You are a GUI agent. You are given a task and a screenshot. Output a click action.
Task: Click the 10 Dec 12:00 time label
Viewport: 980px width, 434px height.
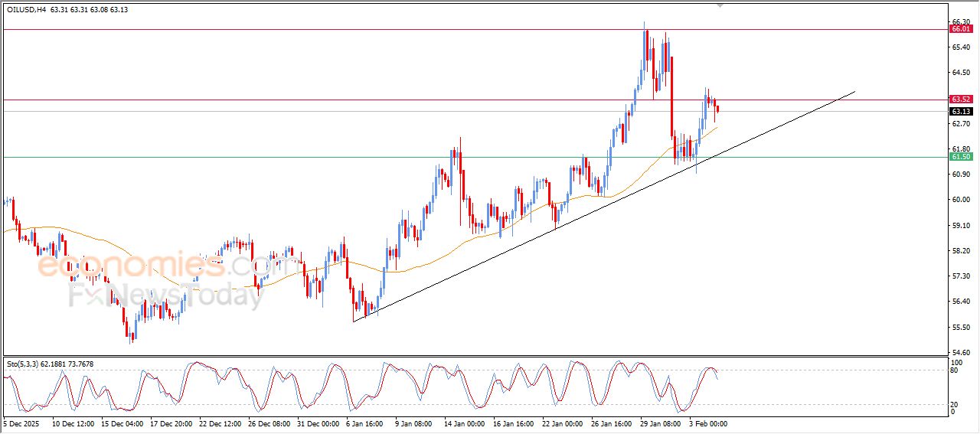click(x=73, y=423)
